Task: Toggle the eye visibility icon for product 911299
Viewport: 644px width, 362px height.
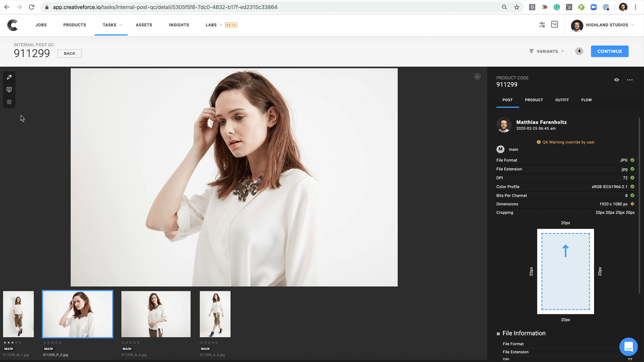Action: tap(616, 80)
